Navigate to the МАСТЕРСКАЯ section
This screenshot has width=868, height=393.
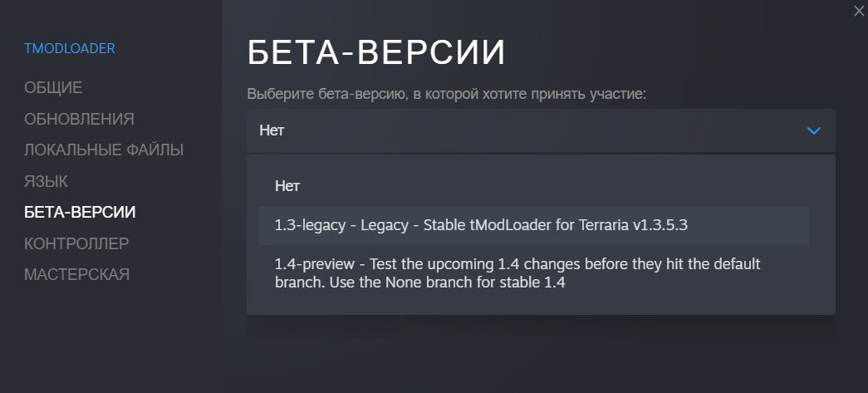coord(76,274)
